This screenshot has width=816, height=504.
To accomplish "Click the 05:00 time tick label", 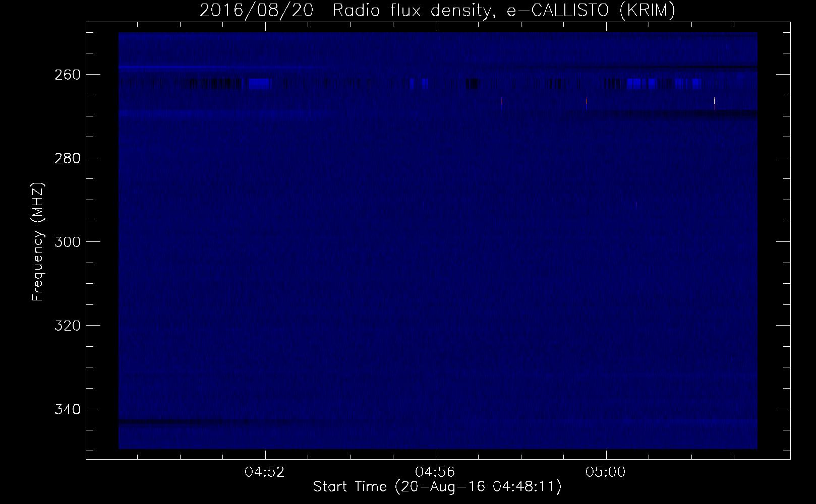I will (605, 472).
